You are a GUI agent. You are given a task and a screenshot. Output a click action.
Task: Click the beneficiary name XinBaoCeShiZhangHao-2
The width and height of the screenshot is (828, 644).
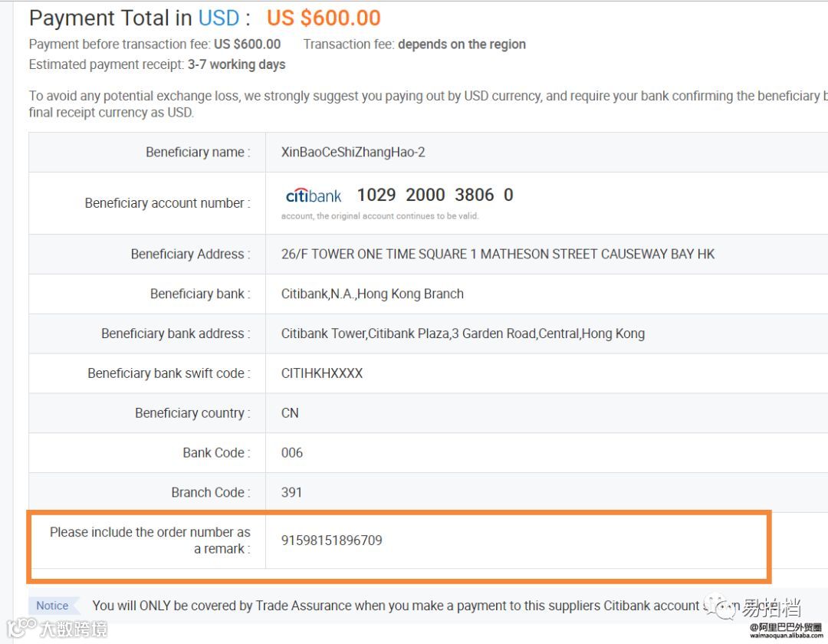pyautogui.click(x=353, y=152)
